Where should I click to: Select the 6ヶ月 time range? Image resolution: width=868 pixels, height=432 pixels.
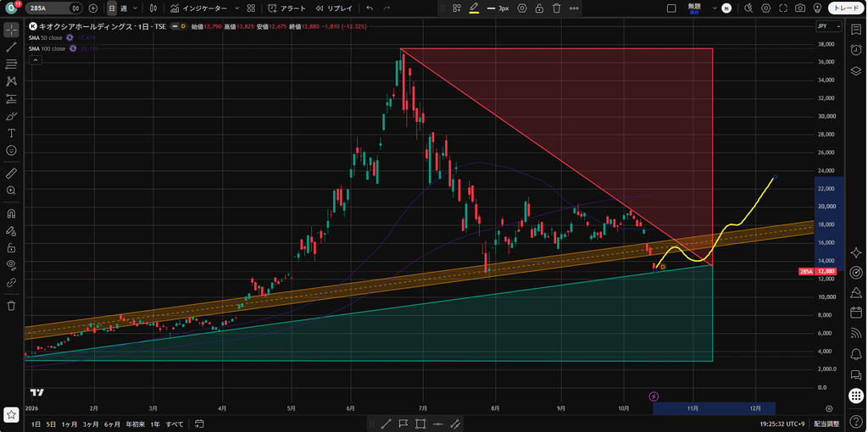coord(113,424)
